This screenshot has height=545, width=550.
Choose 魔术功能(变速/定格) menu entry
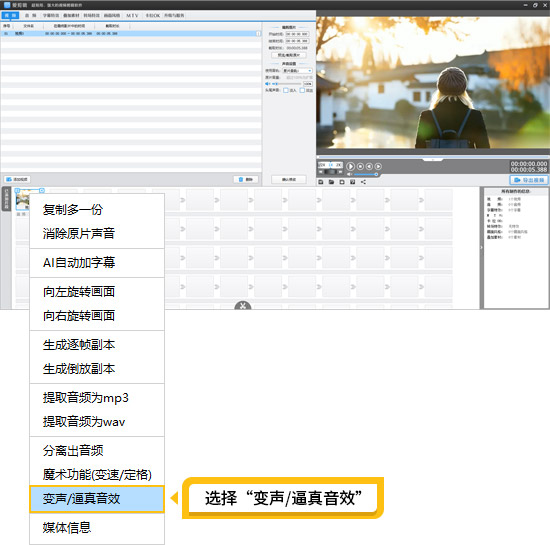[97, 475]
